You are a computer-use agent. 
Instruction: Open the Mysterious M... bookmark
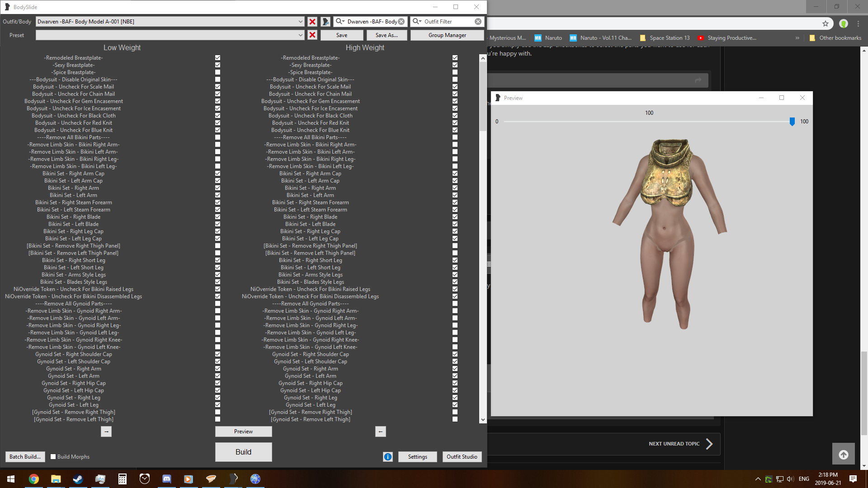(507, 38)
